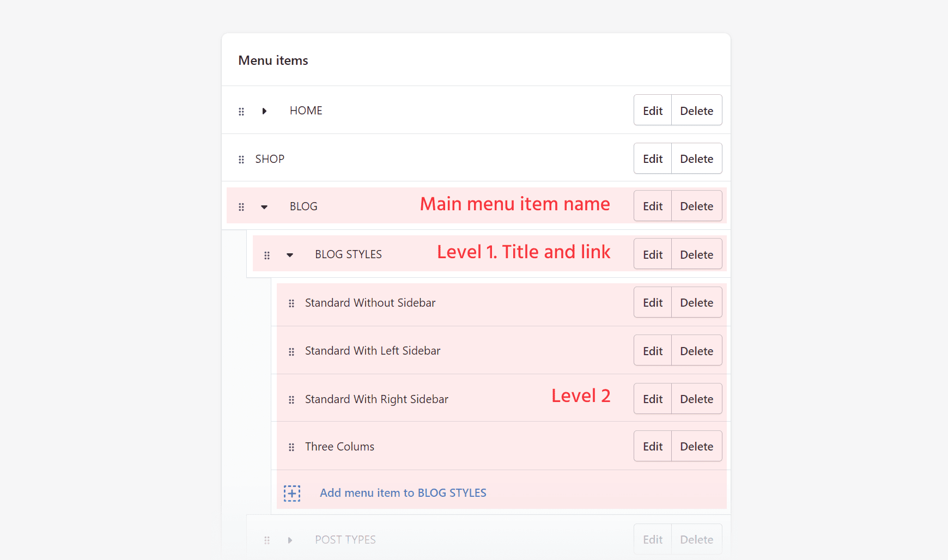
Task: Grab the drag handle for Standard With Left Sidebar
Action: click(x=292, y=351)
